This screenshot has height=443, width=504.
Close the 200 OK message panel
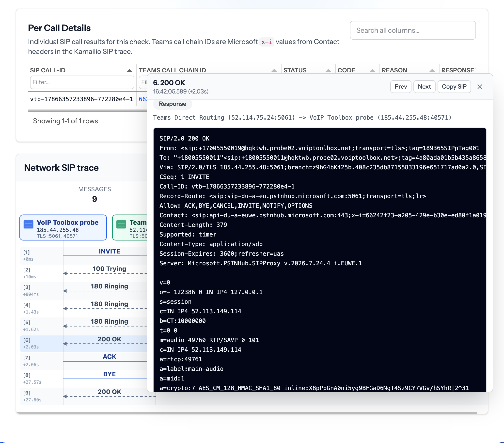(x=479, y=87)
